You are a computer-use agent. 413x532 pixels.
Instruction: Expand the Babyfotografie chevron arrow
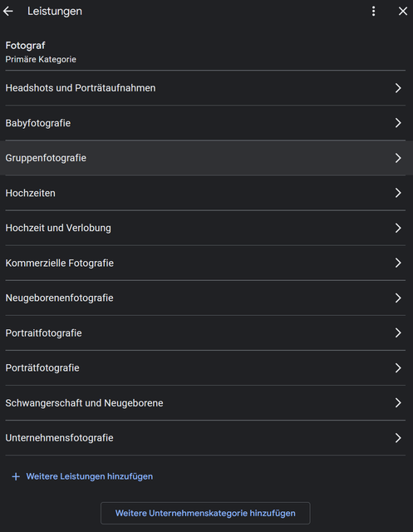(398, 123)
